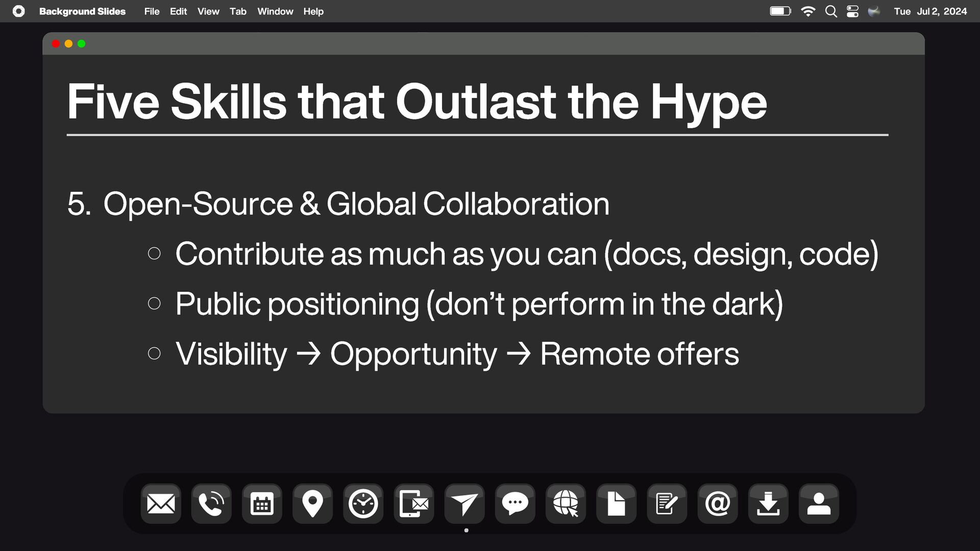Open the Window menu
Viewport: 980px width, 551px height.
(x=275, y=11)
